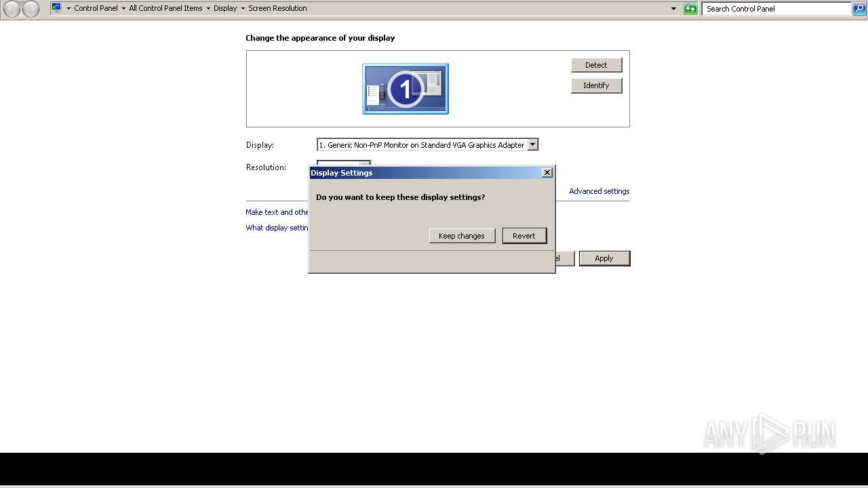
Task: Click Keep changes in dialog
Action: pos(462,236)
